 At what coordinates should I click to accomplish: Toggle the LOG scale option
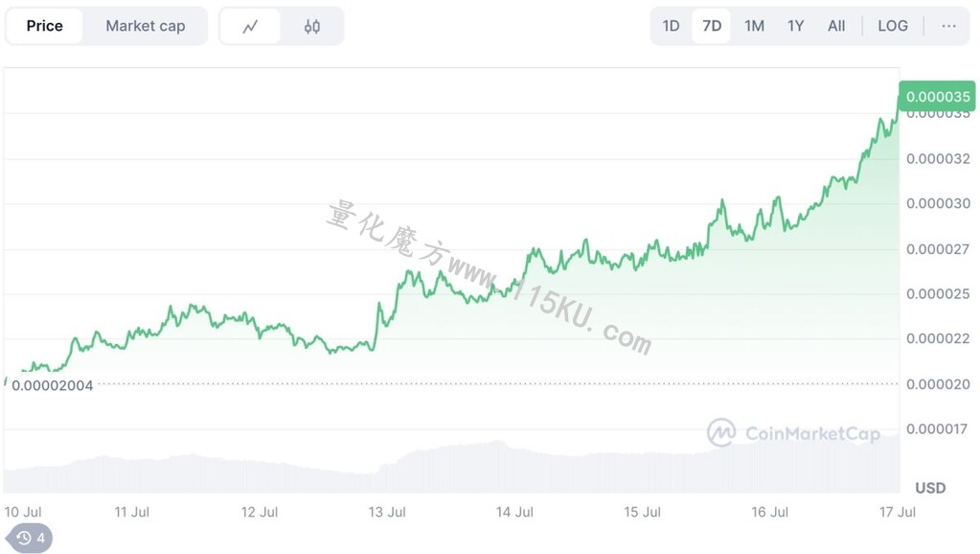[x=893, y=26]
